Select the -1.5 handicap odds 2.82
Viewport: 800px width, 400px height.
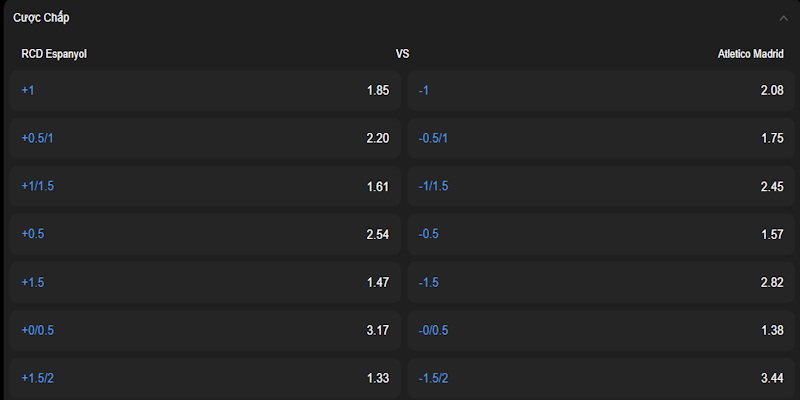pyautogui.click(x=601, y=282)
